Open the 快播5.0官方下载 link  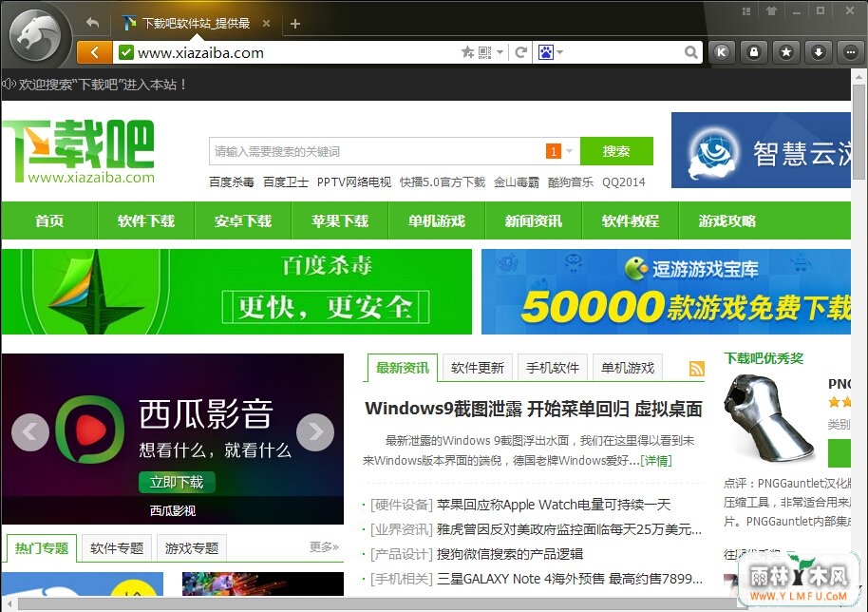click(x=443, y=182)
